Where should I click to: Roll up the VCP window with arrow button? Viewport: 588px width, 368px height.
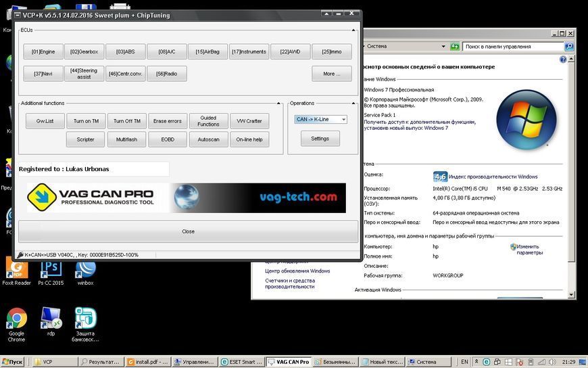tap(326, 14)
